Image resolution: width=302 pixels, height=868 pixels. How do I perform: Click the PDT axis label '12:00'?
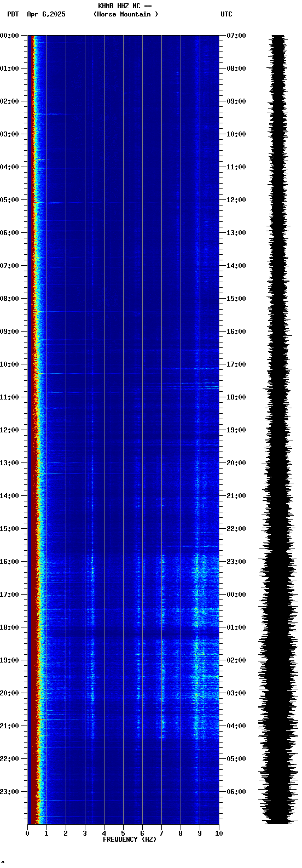click(9, 430)
